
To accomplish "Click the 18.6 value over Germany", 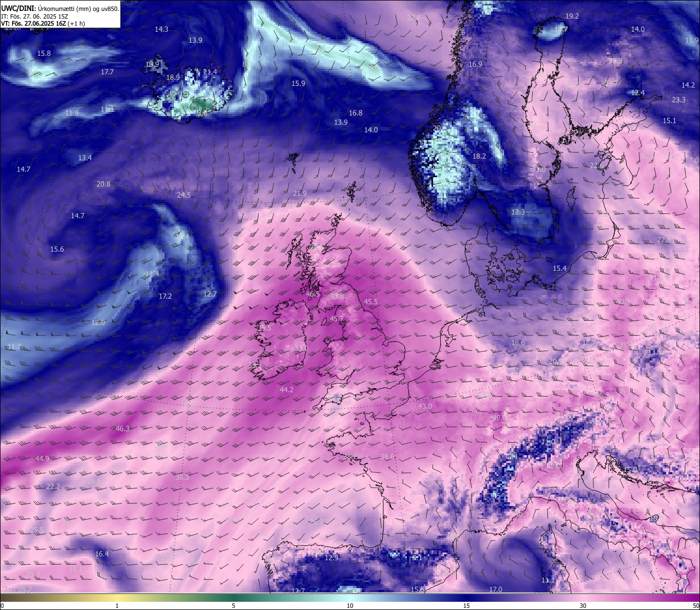I will tap(518, 343).
